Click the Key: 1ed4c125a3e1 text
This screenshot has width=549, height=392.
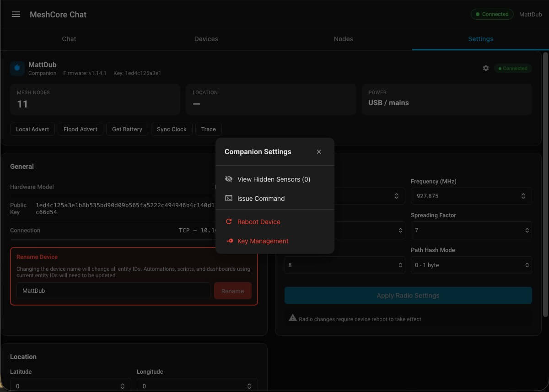click(x=137, y=73)
